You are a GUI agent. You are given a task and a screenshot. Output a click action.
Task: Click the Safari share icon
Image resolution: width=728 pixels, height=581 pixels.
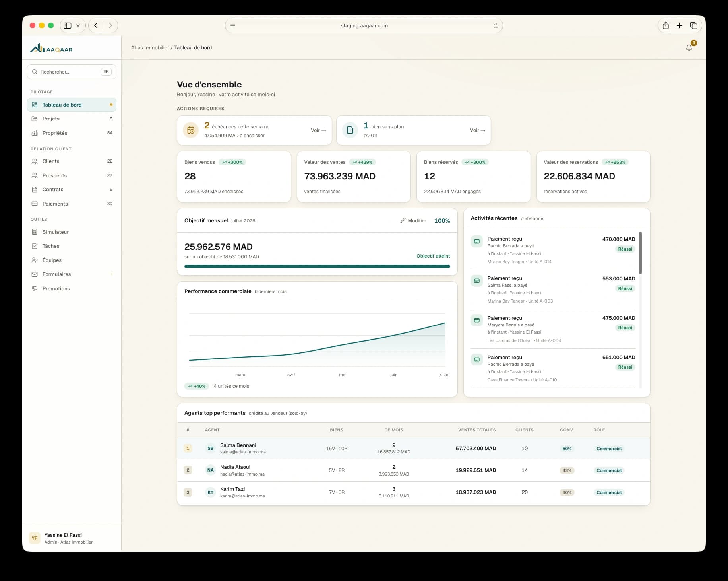pos(666,25)
